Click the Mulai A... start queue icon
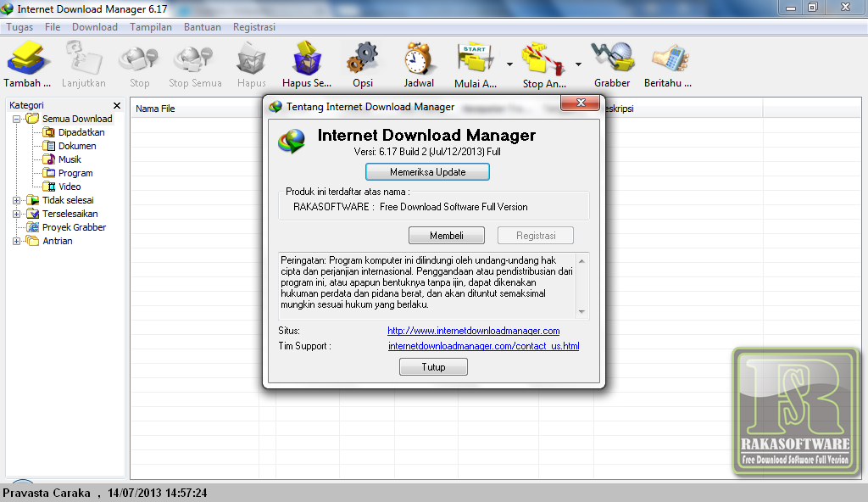This screenshot has width=868, height=502. coord(476,59)
